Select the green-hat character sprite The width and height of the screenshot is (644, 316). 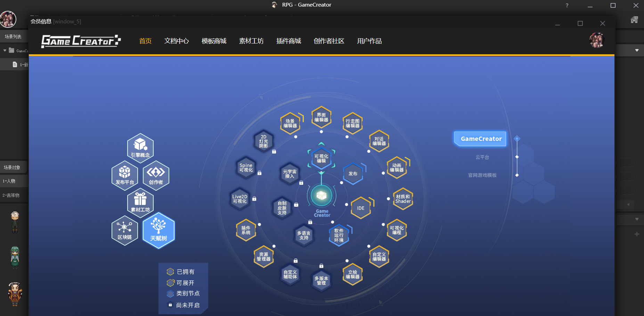15,258
